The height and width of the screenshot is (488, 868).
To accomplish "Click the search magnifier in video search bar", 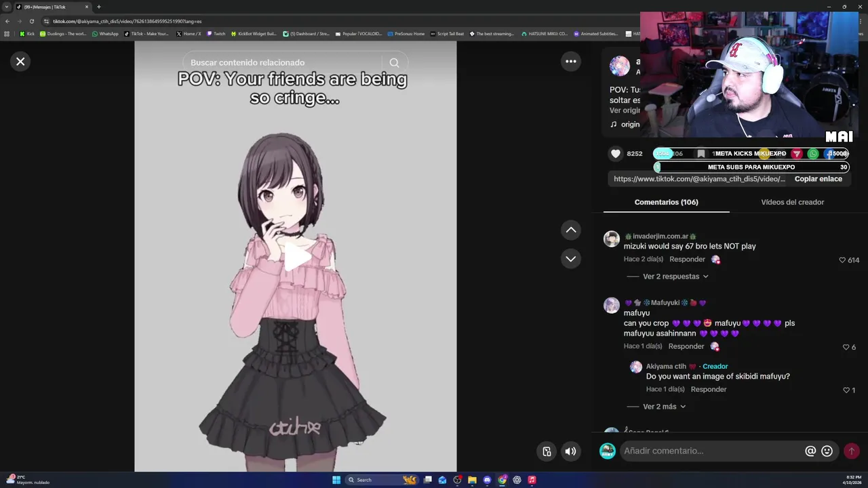I will click(395, 63).
